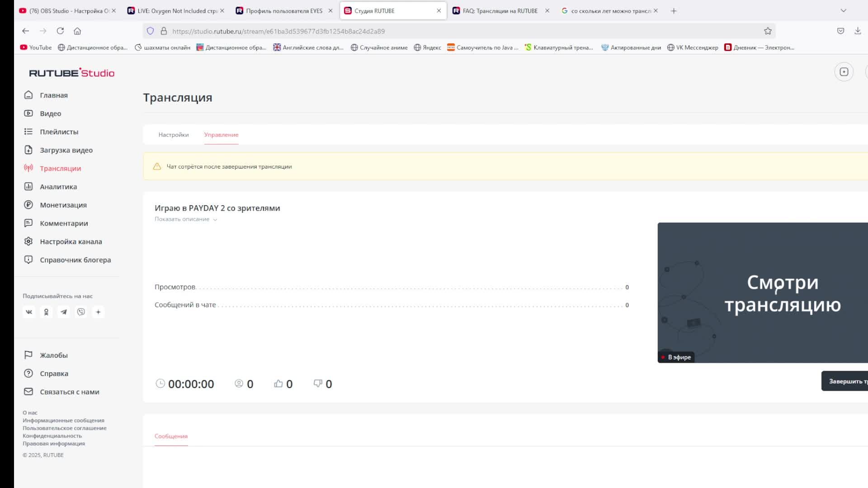Reload the page with refresh icon
The image size is (868, 488).
60,31
